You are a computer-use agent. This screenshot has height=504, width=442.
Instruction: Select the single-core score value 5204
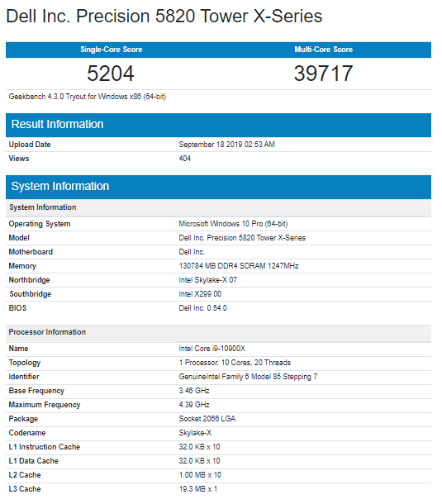pos(110,74)
